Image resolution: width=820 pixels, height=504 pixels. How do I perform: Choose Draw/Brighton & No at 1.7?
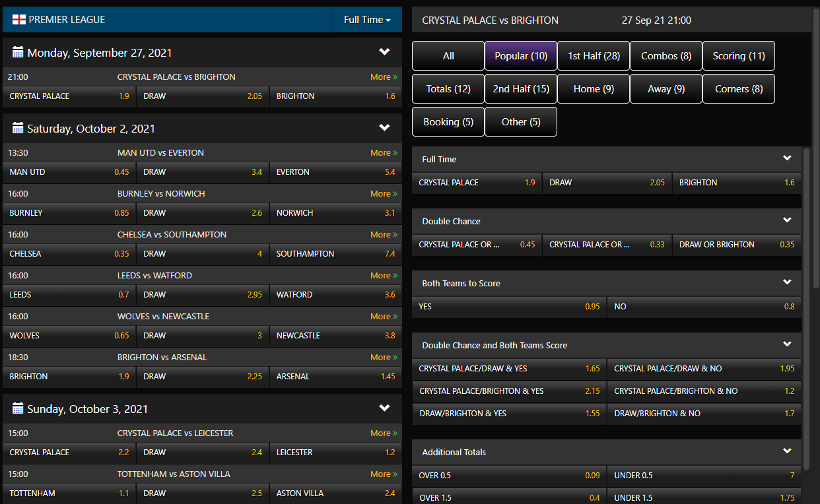coord(704,414)
